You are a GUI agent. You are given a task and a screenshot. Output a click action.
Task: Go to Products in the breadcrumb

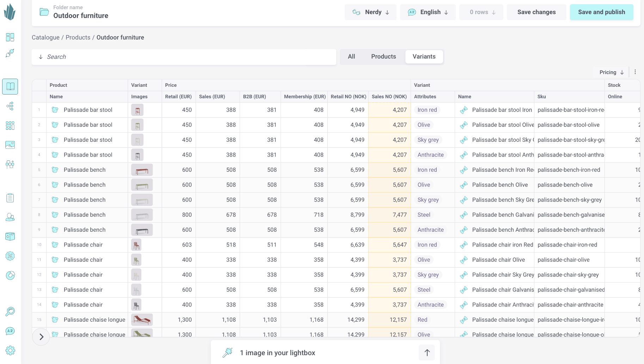tap(78, 37)
